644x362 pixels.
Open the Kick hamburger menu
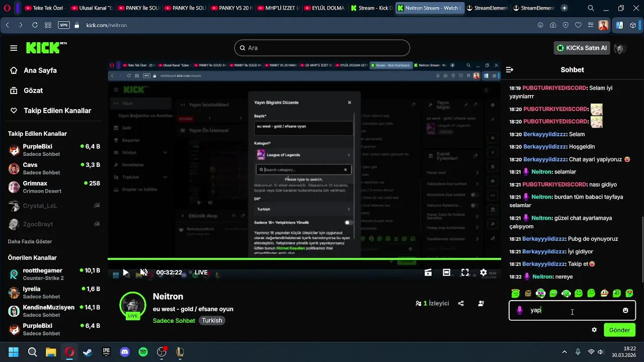click(14, 48)
